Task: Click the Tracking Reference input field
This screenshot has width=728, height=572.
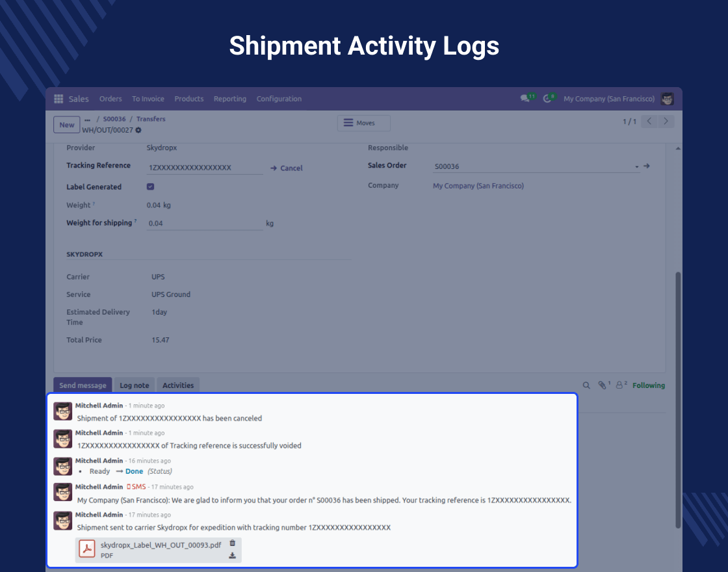Action: pos(205,168)
